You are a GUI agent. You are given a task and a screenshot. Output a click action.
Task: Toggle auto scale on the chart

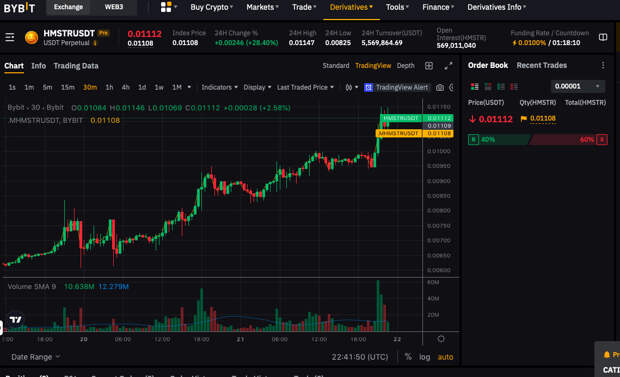445,357
